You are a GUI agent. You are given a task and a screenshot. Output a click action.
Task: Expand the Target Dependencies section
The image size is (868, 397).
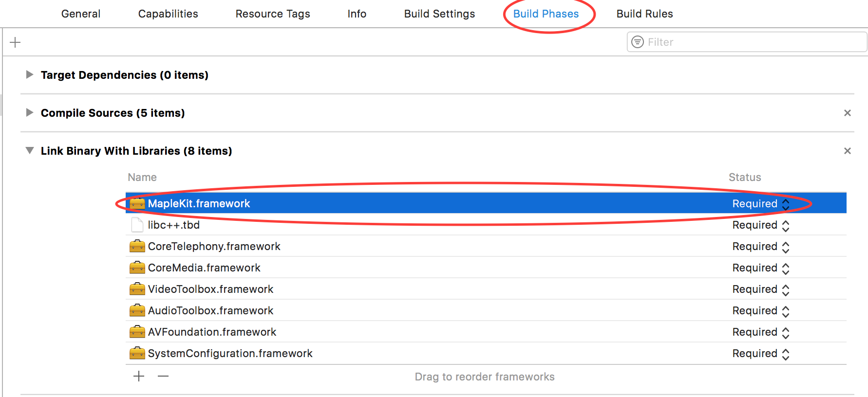click(30, 74)
